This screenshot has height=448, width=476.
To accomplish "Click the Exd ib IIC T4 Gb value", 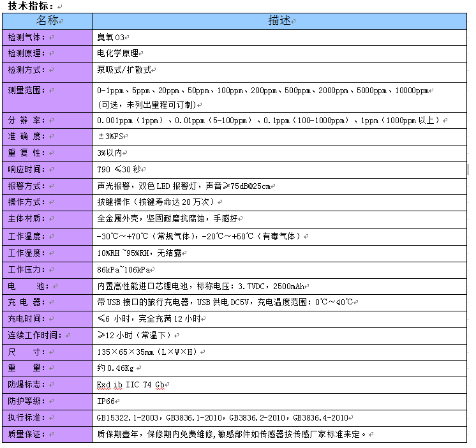I will (x=131, y=385).
